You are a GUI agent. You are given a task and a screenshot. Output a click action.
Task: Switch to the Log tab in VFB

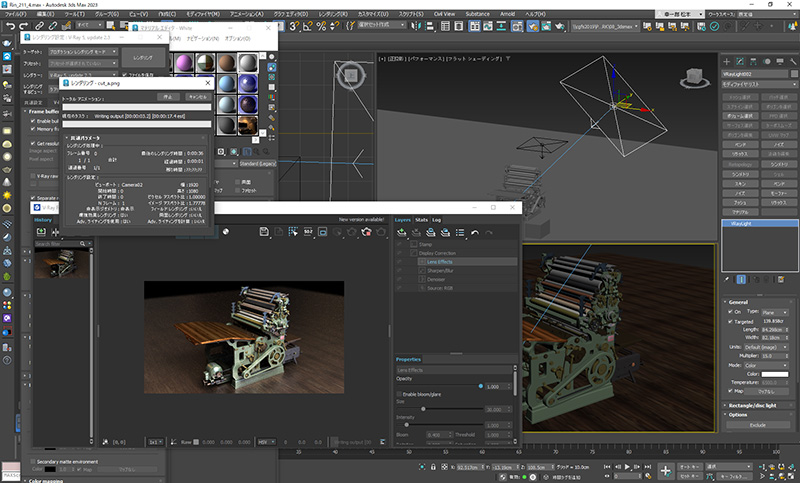tap(436, 220)
